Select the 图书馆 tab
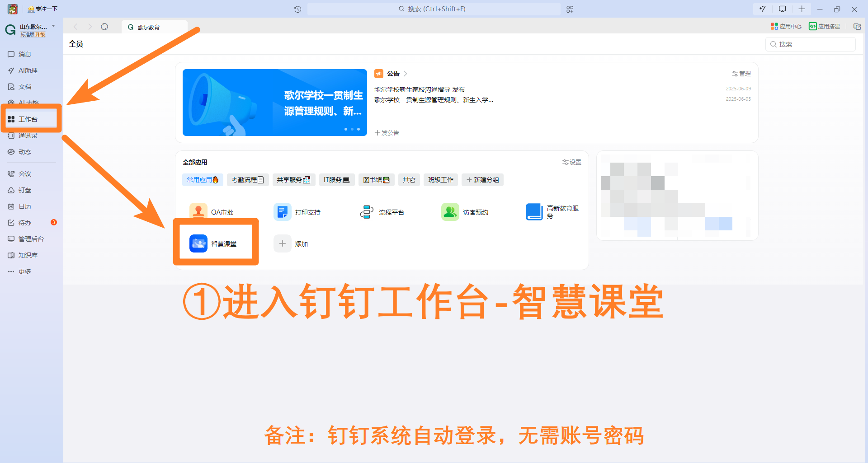868x463 pixels. click(x=377, y=180)
